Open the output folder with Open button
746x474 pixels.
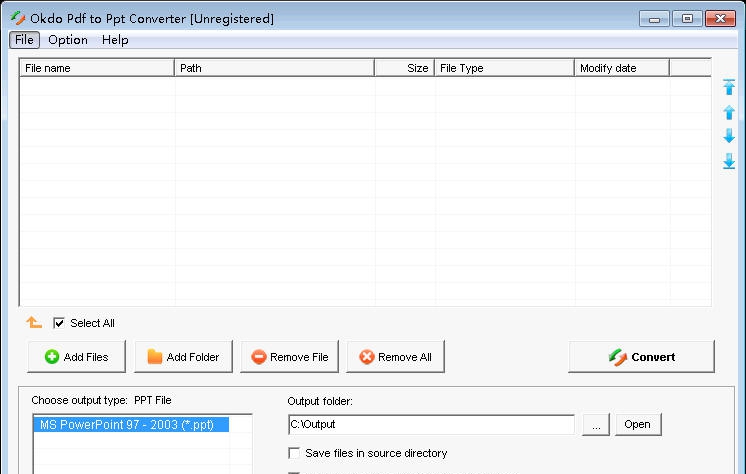click(638, 424)
